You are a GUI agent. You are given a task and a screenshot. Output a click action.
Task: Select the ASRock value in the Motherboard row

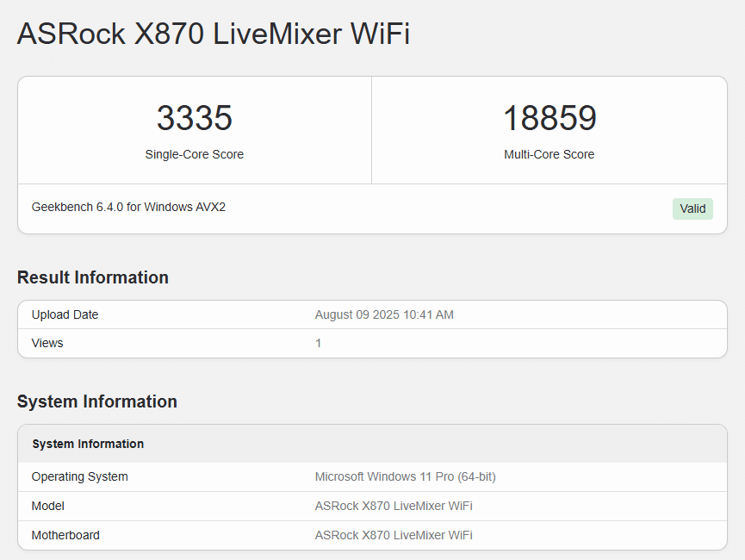click(394, 535)
